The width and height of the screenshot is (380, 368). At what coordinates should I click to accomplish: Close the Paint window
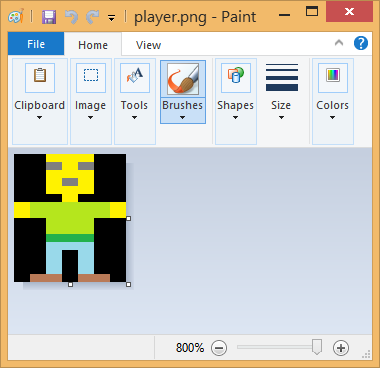tap(349, 12)
